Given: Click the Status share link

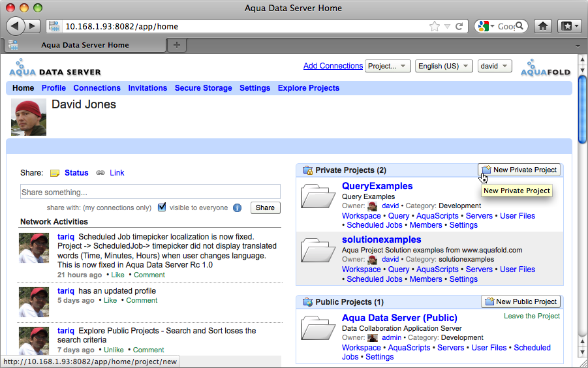Looking at the screenshot, I should pyautogui.click(x=76, y=173).
